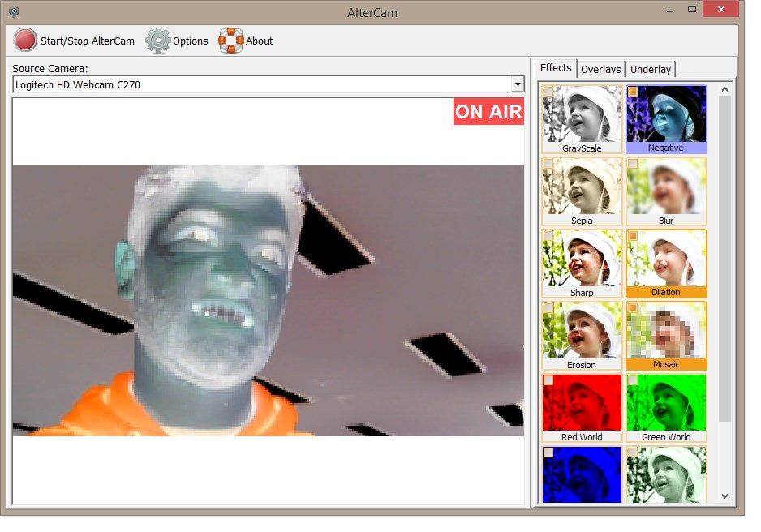The height and width of the screenshot is (532, 761).
Task: Enable the GrayScale effect checkbox
Action: pos(548,92)
